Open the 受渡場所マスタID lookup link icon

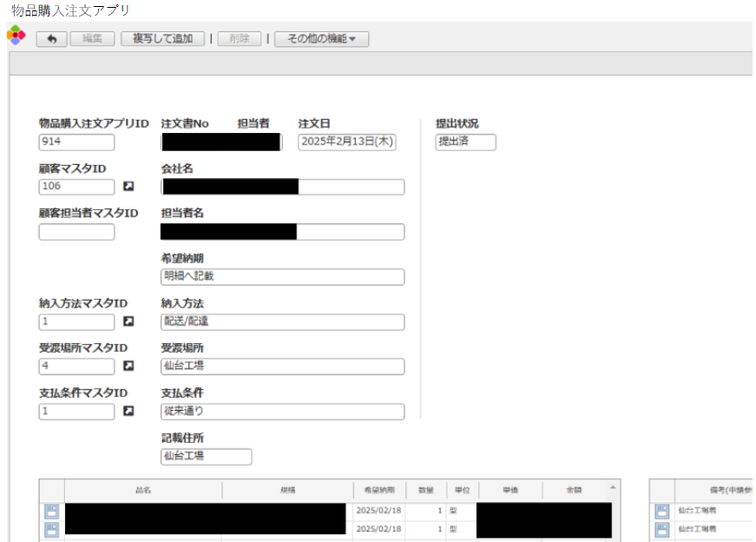tap(128, 366)
